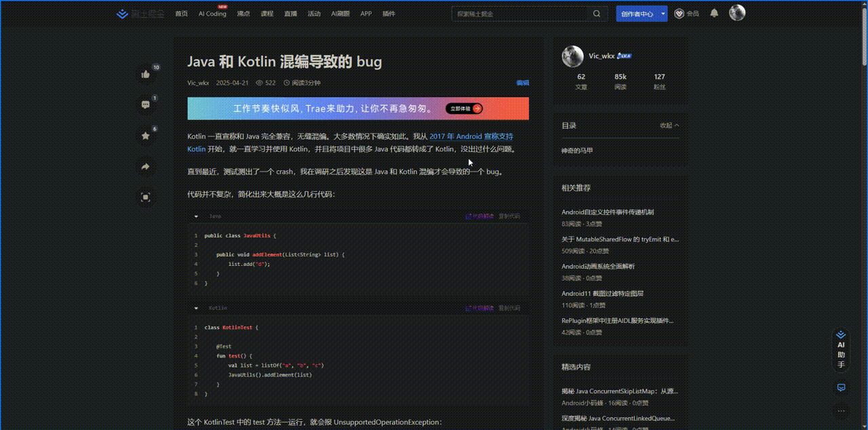868x430 pixels.
Task: Open the feedback chat icon on right edge
Action: click(x=841, y=387)
